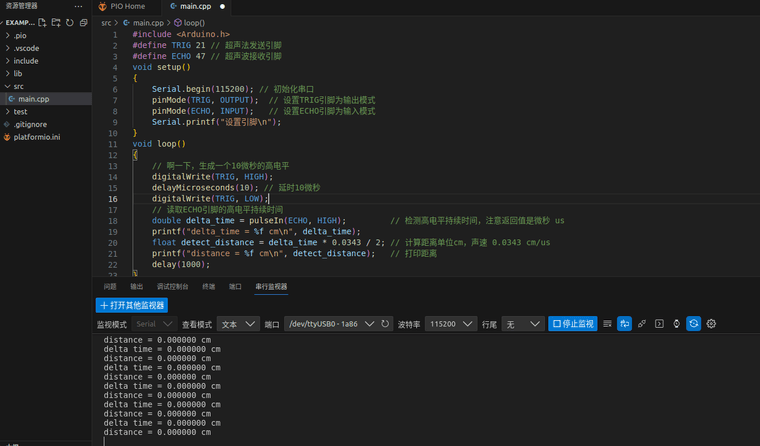Click src in the breadcrumb

coord(106,23)
